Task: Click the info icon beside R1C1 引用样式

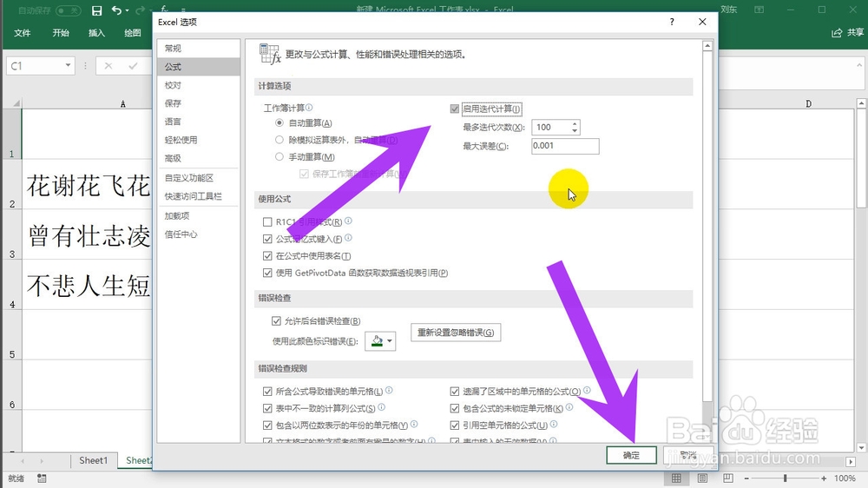Action: [x=348, y=221]
